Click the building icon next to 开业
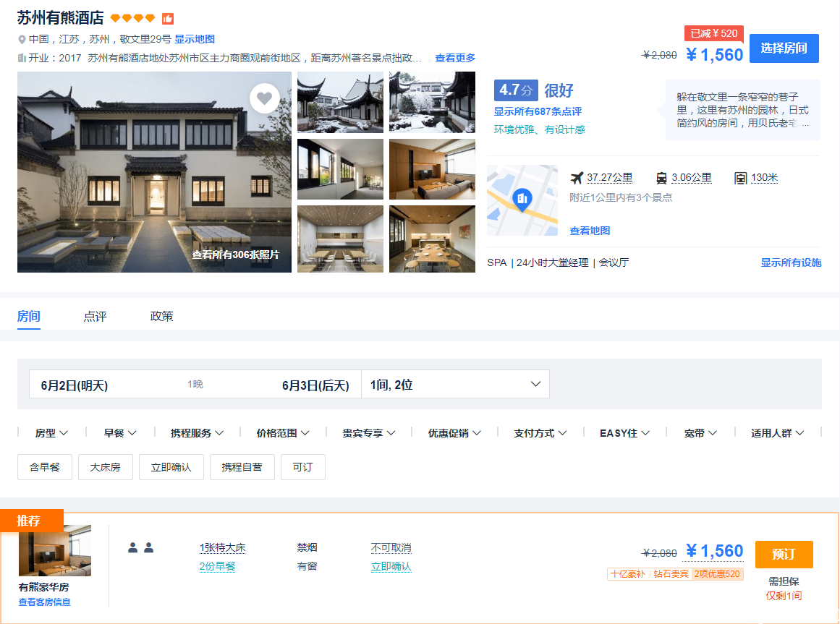 coord(22,58)
